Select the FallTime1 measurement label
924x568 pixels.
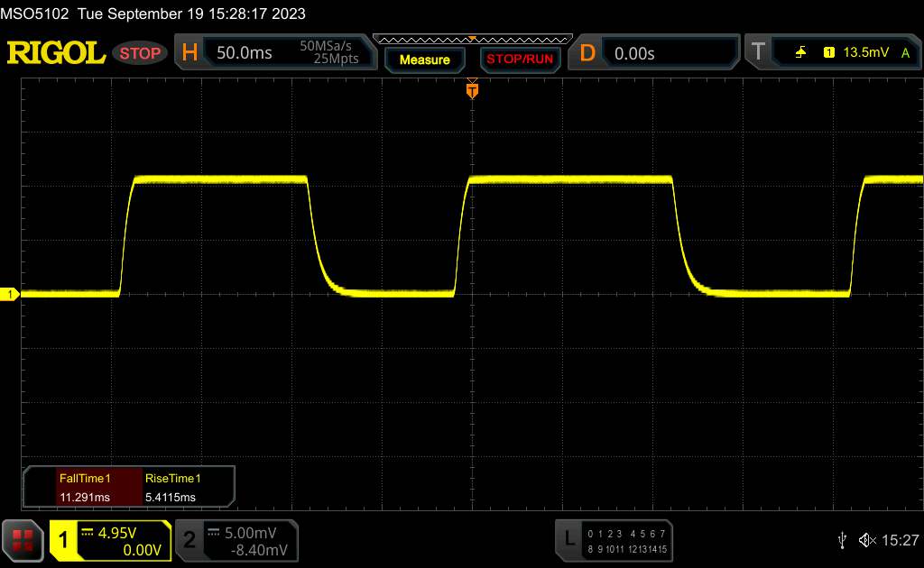85,479
